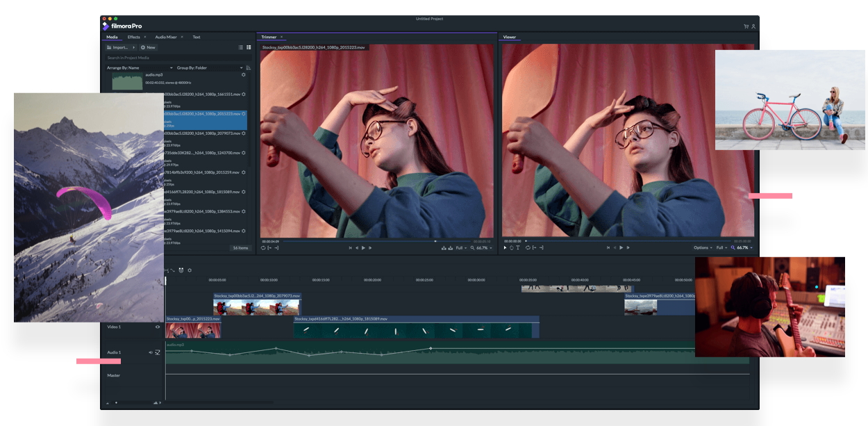Viewport: 868px width, 426px height.
Task: Open the Viewer Options dropdown
Action: 702,247
